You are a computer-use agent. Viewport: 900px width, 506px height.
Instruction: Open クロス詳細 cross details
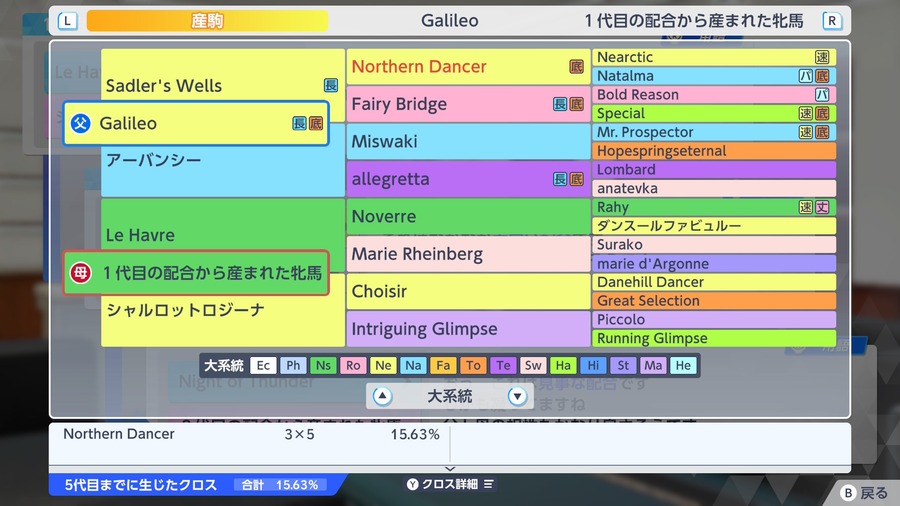[451, 484]
